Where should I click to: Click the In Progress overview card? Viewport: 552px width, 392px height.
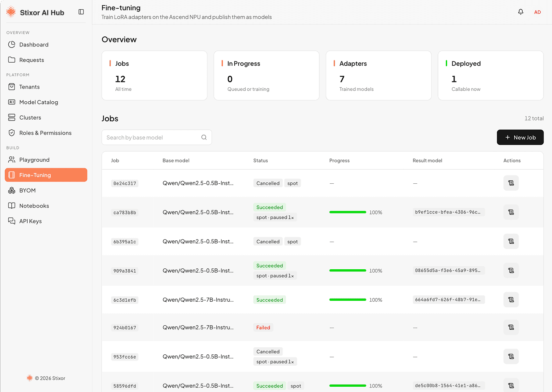click(266, 75)
